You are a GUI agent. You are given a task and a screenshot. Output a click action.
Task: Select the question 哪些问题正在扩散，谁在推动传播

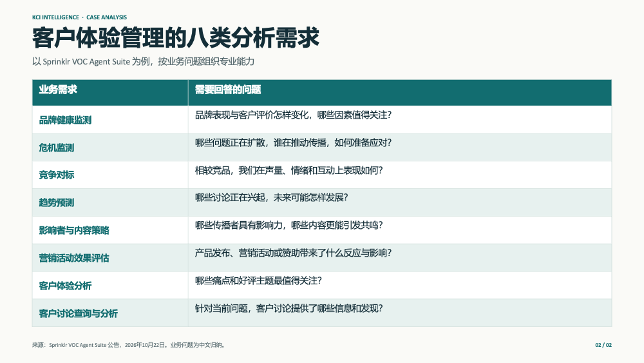click(x=293, y=142)
